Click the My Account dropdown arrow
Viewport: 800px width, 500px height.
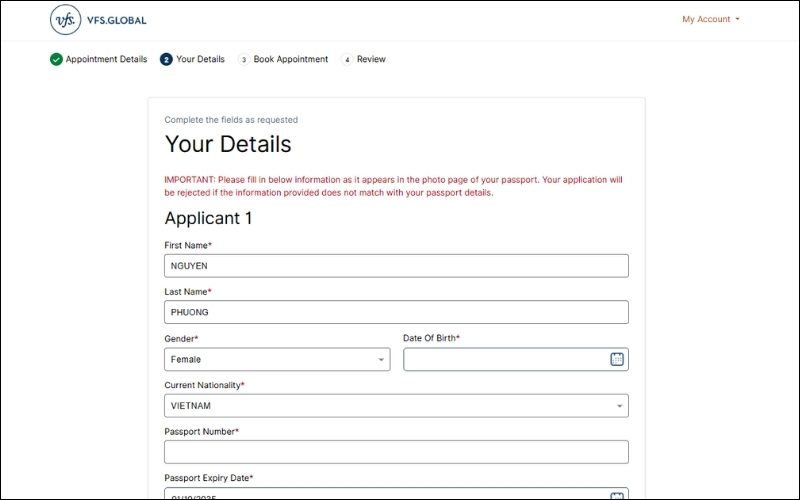pos(737,19)
